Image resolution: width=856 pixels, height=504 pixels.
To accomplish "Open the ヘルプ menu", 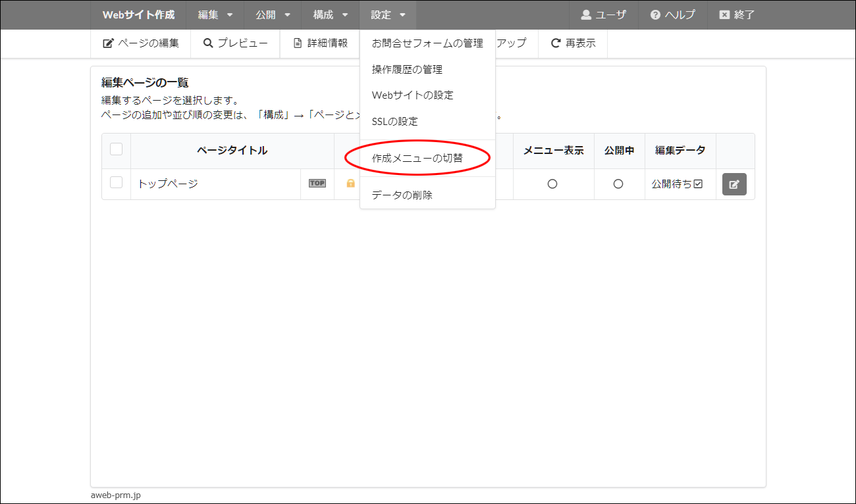I will [672, 14].
